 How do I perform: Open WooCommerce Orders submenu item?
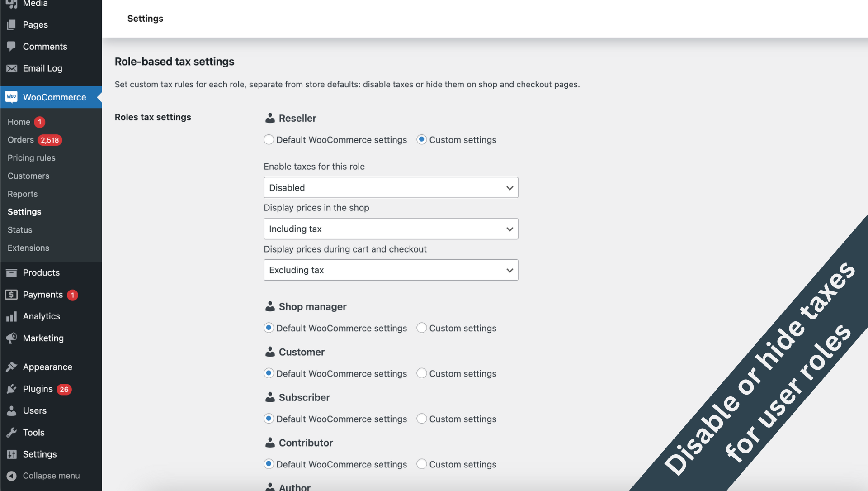(20, 140)
